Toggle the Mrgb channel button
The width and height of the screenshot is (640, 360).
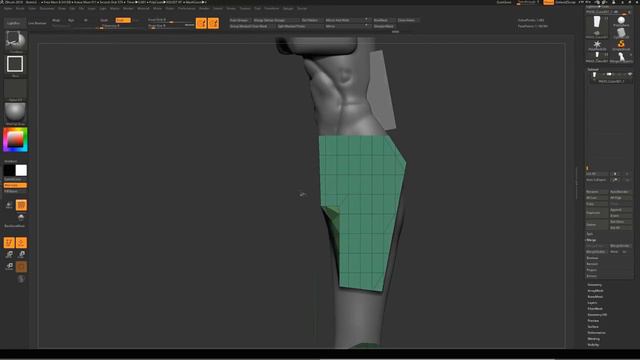point(56,20)
